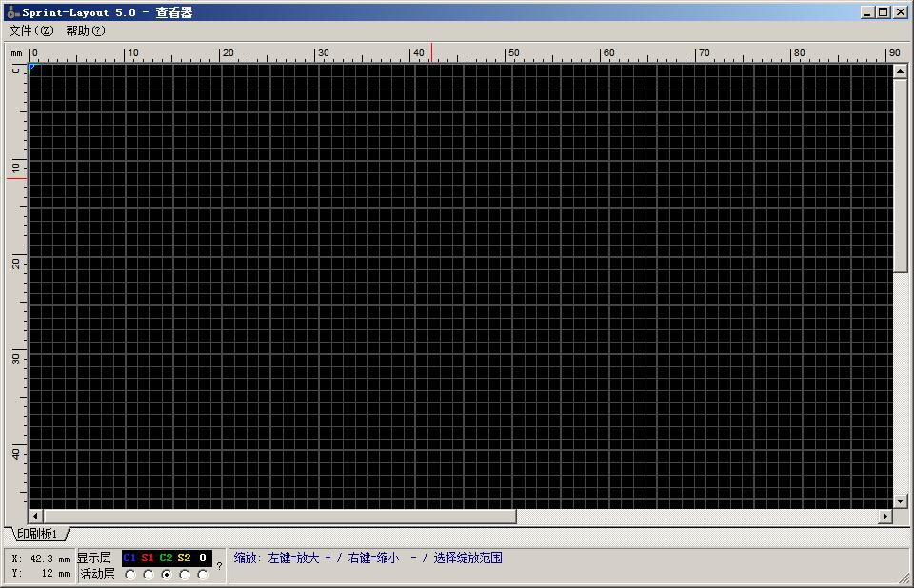Toggle visibility of the C2 layer

pyautogui.click(x=166, y=558)
